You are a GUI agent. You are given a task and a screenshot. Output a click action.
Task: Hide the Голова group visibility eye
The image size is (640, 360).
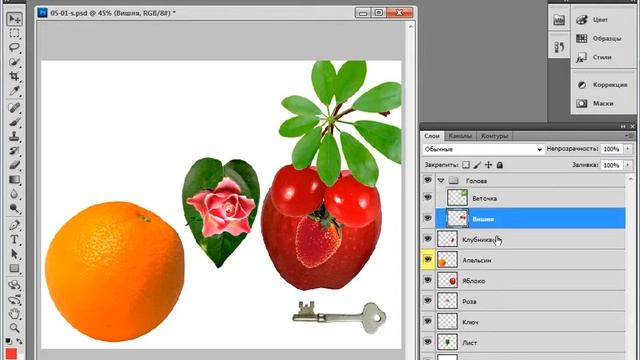point(427,180)
